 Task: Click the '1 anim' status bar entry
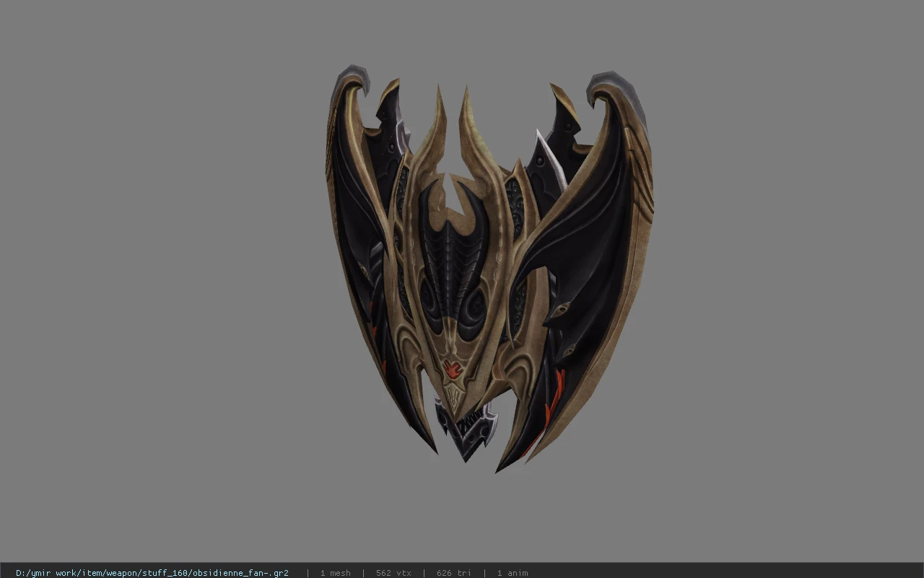pos(513,573)
